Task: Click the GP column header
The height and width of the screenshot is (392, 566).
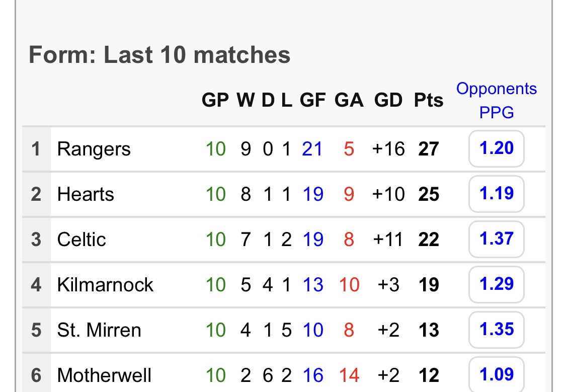Action: point(215,100)
